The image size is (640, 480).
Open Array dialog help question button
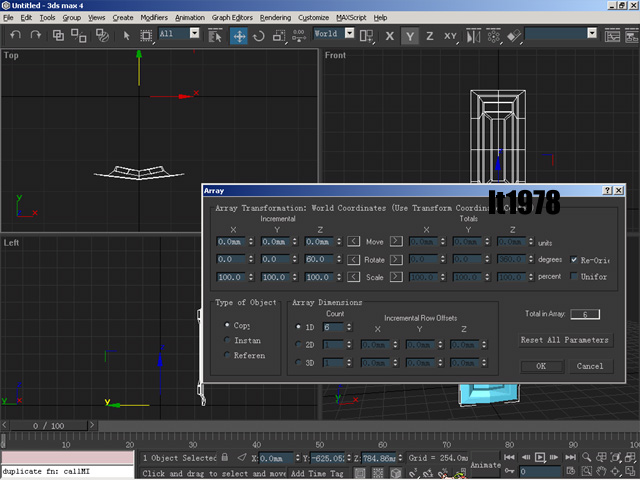click(607, 190)
